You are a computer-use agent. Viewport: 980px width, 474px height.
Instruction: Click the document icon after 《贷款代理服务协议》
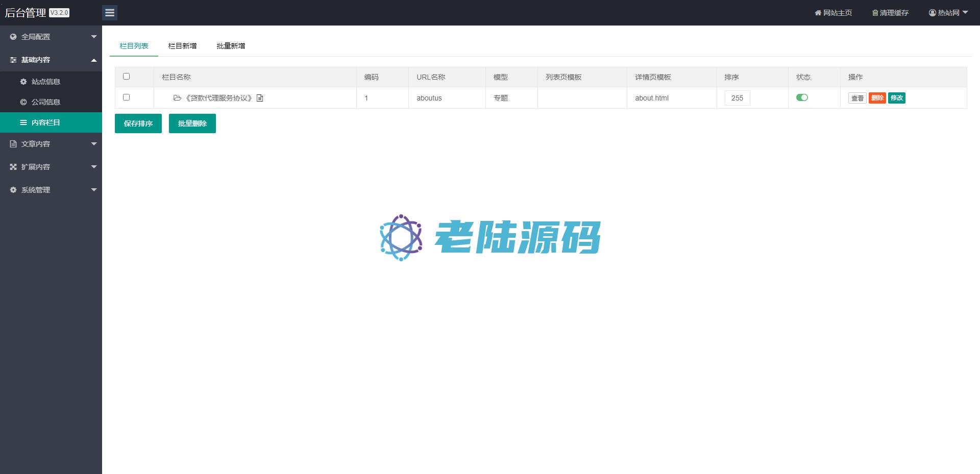click(260, 98)
